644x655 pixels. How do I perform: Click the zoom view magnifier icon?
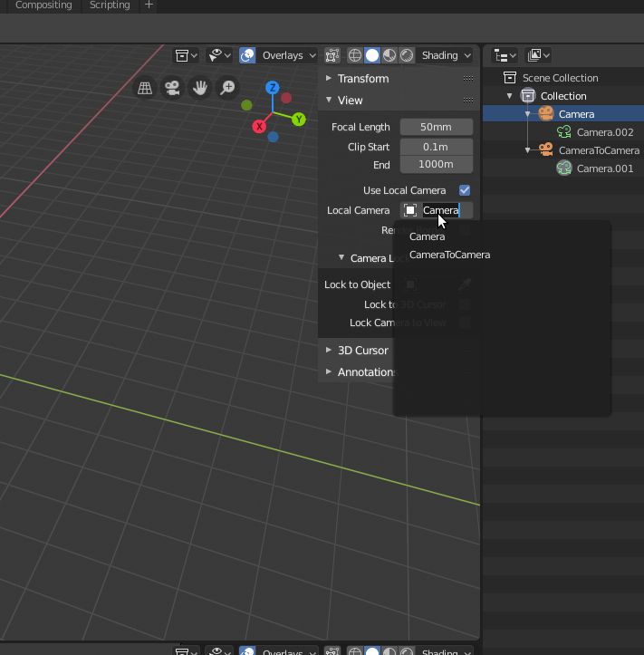click(x=227, y=88)
